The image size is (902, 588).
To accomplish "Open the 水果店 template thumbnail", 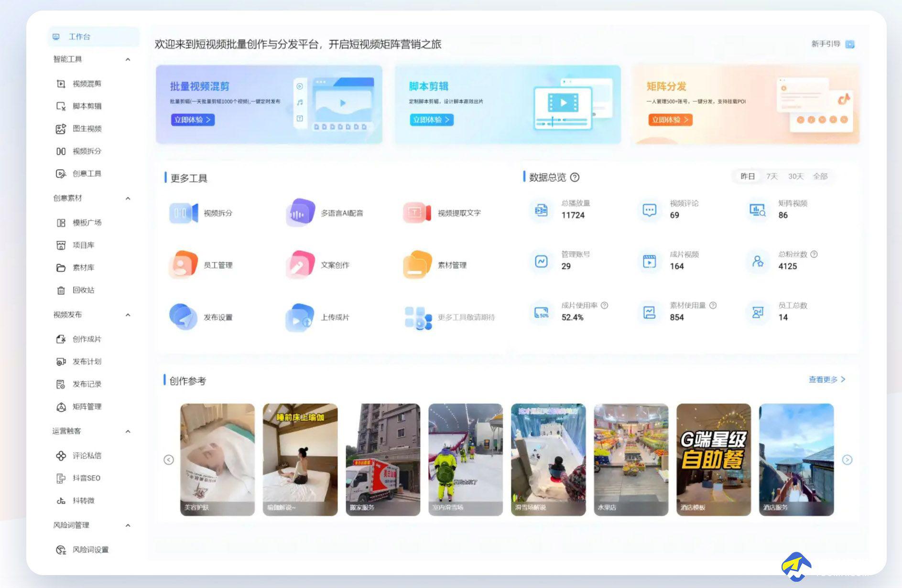I will [x=631, y=460].
